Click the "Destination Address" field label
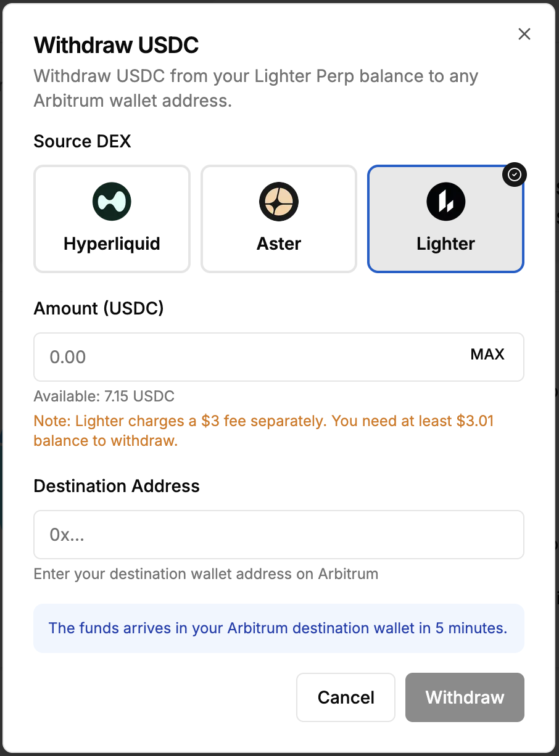 pos(117,486)
